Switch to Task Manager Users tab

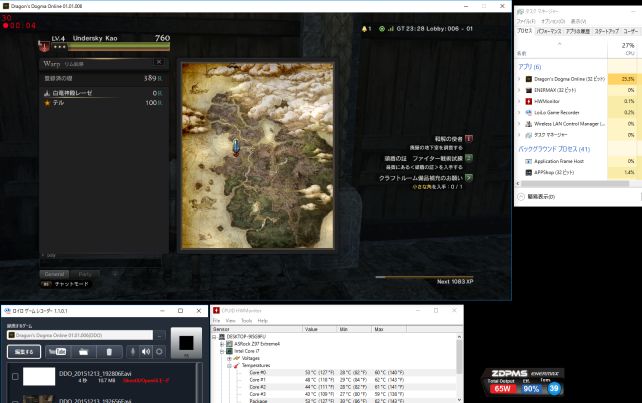631,31
